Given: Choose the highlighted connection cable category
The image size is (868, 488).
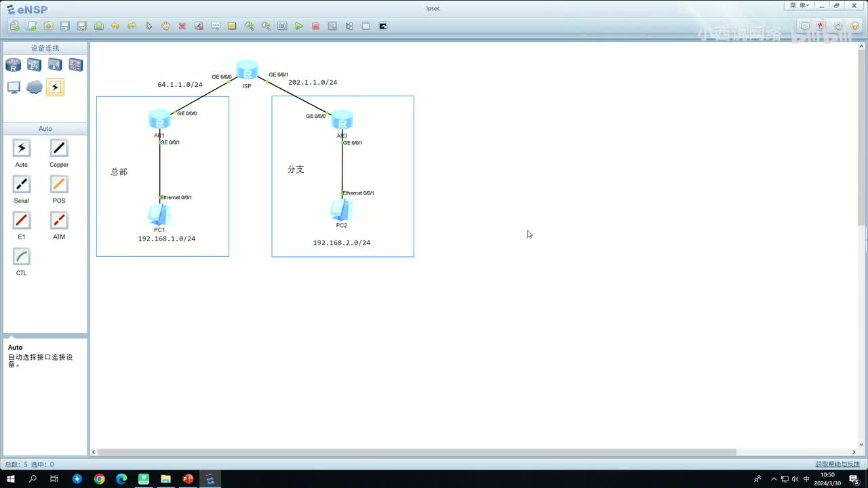Looking at the screenshot, I should tap(55, 87).
